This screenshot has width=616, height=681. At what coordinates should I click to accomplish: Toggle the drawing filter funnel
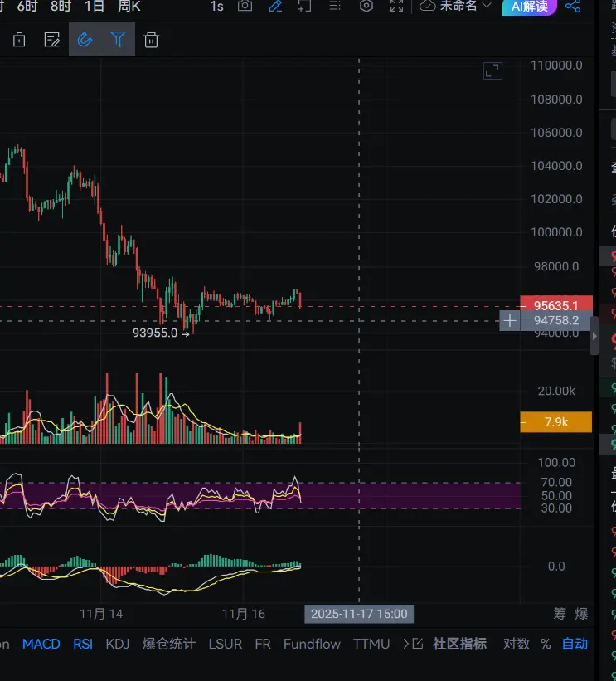[x=118, y=40]
